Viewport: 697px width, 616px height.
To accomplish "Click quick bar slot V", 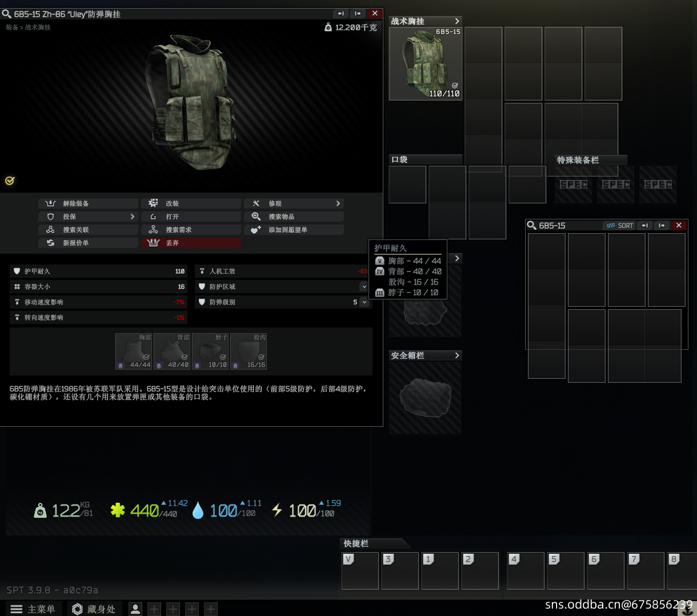I will [x=360, y=570].
